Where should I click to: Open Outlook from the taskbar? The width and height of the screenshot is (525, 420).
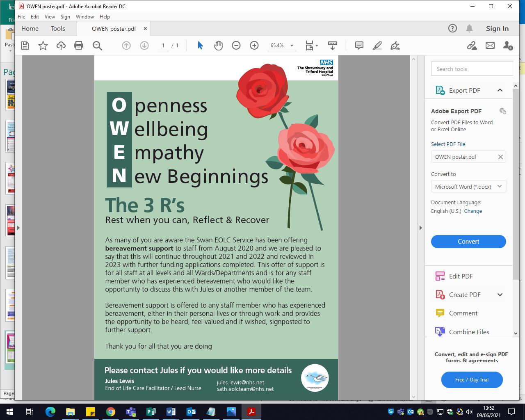click(x=191, y=412)
